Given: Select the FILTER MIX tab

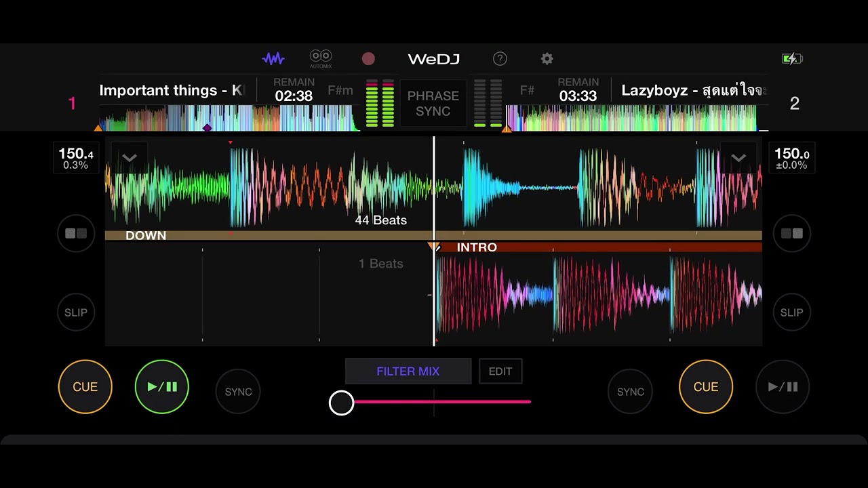Looking at the screenshot, I should pyautogui.click(x=408, y=371).
